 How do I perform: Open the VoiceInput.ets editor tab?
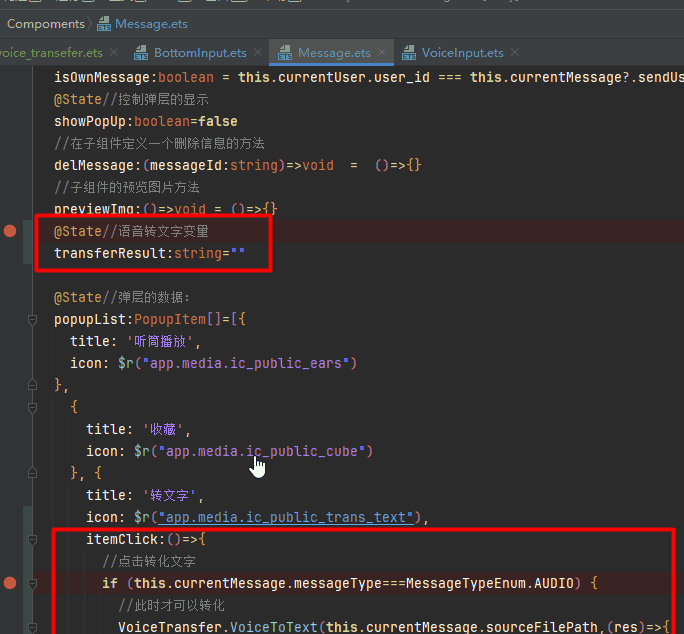[x=461, y=53]
